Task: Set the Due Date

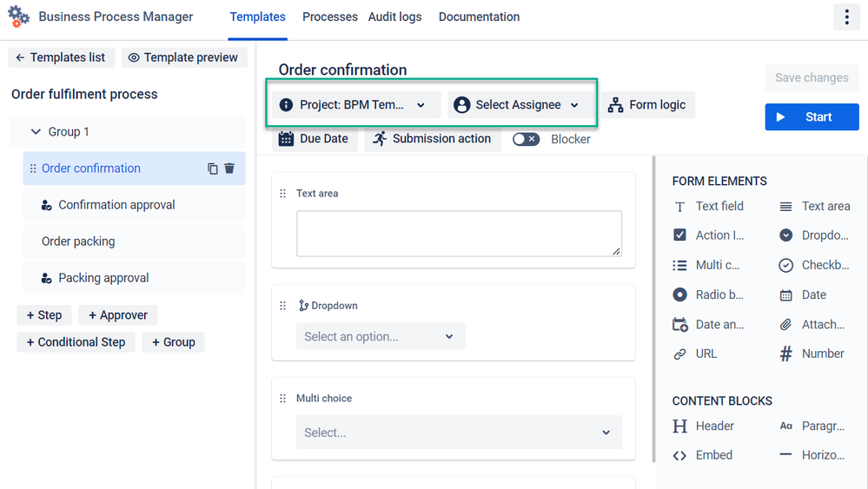Action: [315, 139]
